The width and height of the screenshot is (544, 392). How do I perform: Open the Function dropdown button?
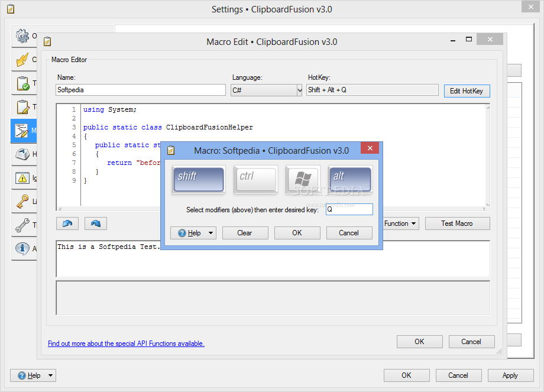pos(401,223)
